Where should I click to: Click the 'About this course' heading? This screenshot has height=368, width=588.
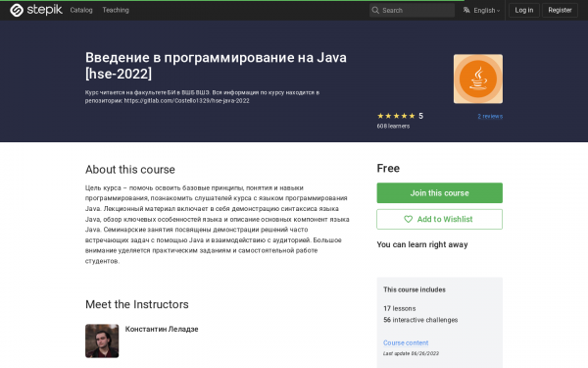click(x=130, y=170)
